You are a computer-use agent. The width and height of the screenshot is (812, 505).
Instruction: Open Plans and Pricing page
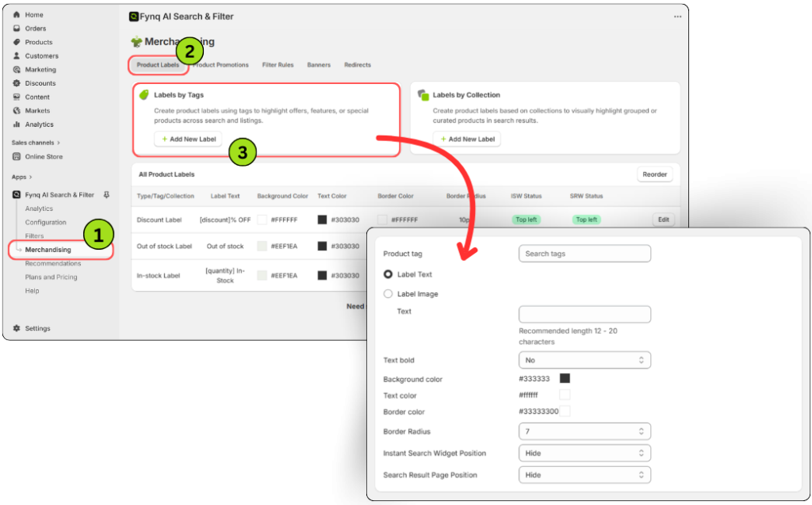(x=52, y=277)
